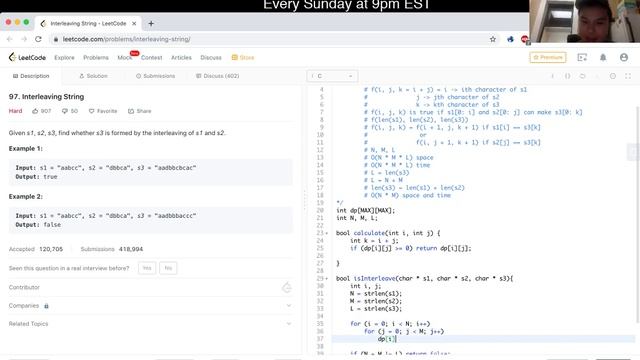Open Contest in the navigation bar
The width and height of the screenshot is (640, 360).
151,58
